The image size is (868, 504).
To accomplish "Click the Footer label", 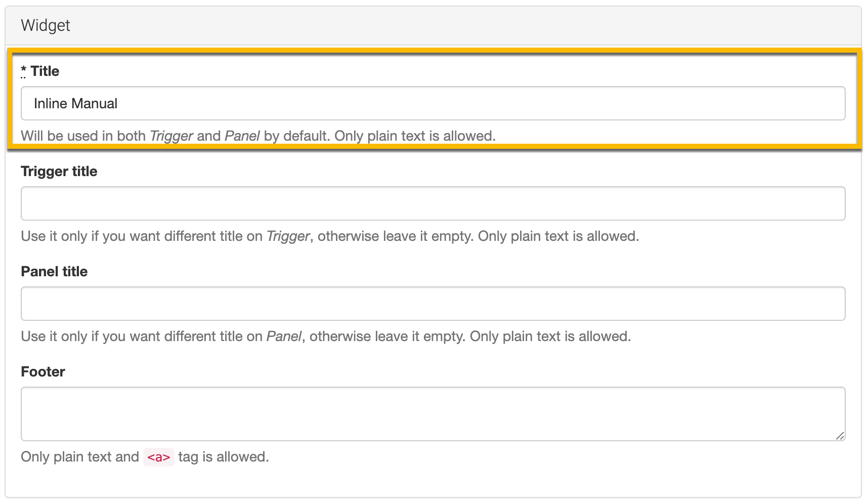I will tap(43, 372).
